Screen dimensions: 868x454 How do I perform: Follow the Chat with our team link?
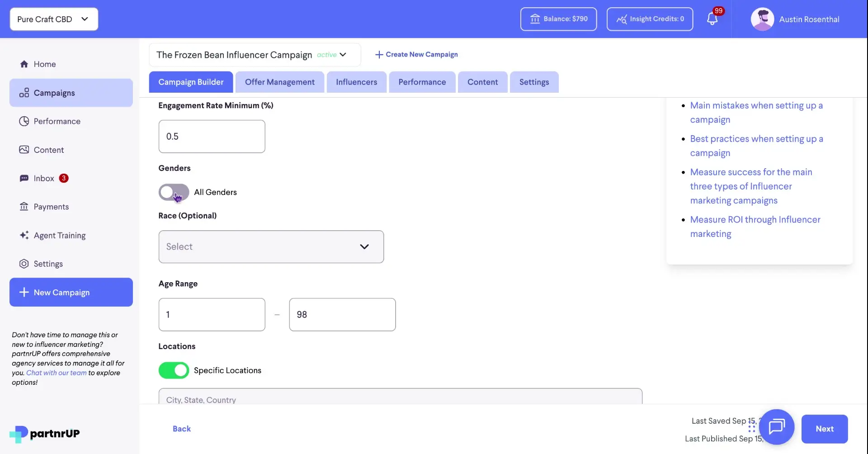[x=56, y=373]
